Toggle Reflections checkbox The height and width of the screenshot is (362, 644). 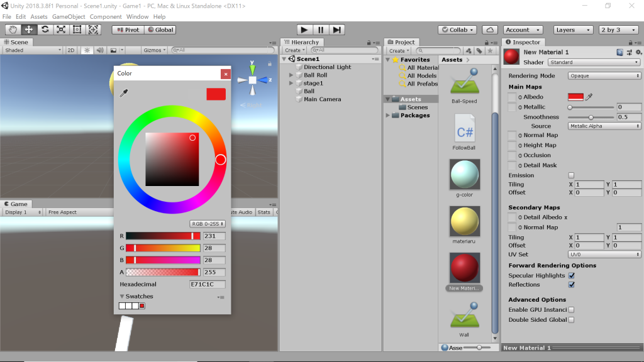point(571,285)
